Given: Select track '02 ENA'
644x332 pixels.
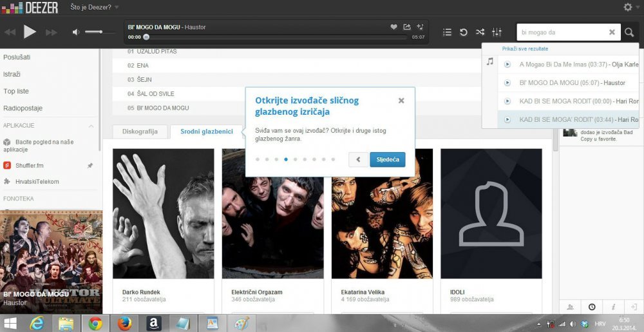Looking at the screenshot, I should coord(138,65).
